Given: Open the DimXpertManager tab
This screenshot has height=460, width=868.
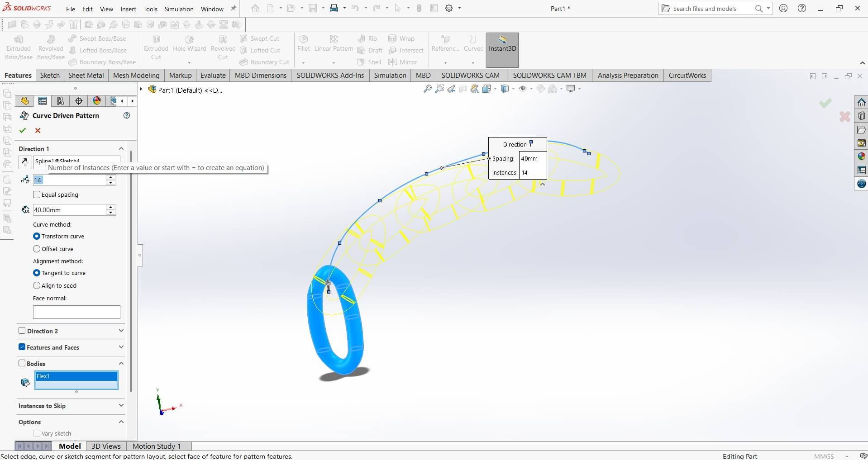Looking at the screenshot, I should click(79, 101).
